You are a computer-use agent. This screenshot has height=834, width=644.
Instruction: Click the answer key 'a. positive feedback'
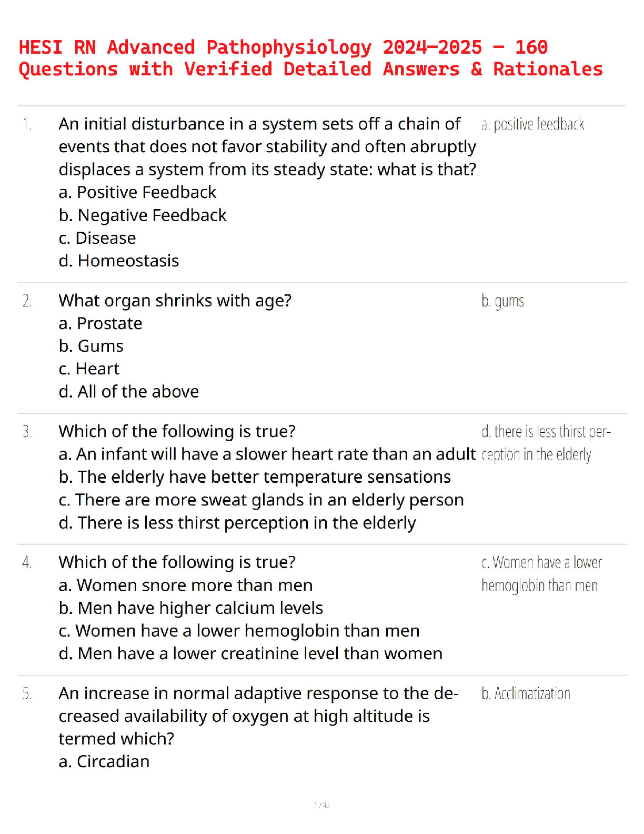532,124
